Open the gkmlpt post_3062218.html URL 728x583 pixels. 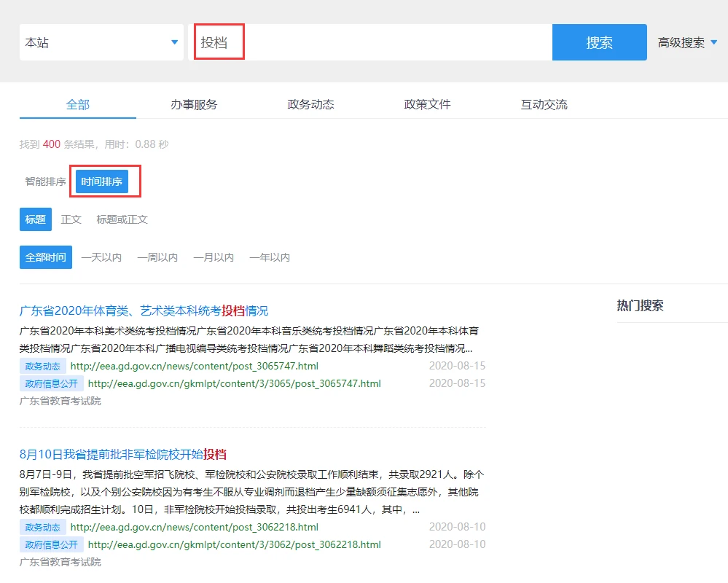click(234, 544)
